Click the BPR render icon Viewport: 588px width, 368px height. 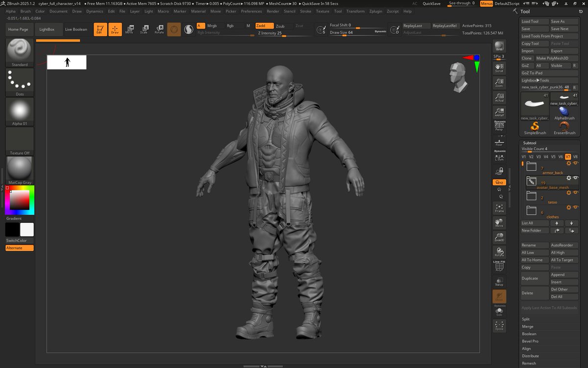(499, 46)
